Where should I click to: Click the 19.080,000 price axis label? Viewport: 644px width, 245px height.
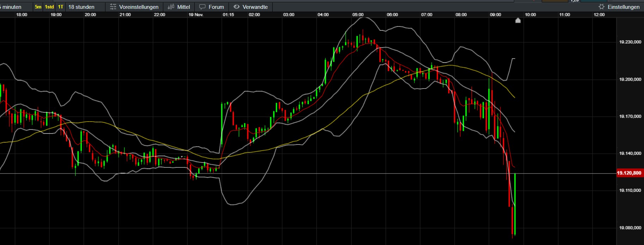(630, 228)
